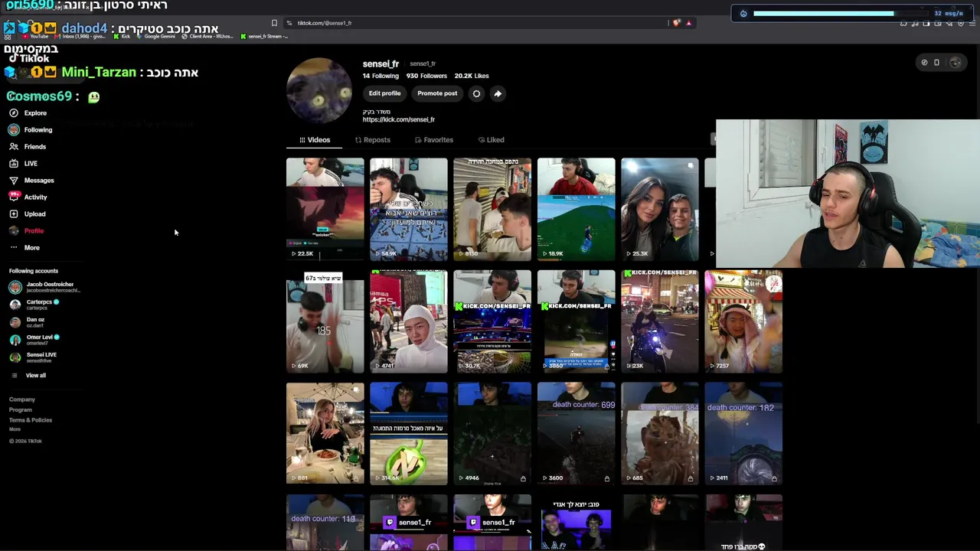Click the bookmark icon beside the address bar
The height and width of the screenshot is (551, 980).
[274, 23]
